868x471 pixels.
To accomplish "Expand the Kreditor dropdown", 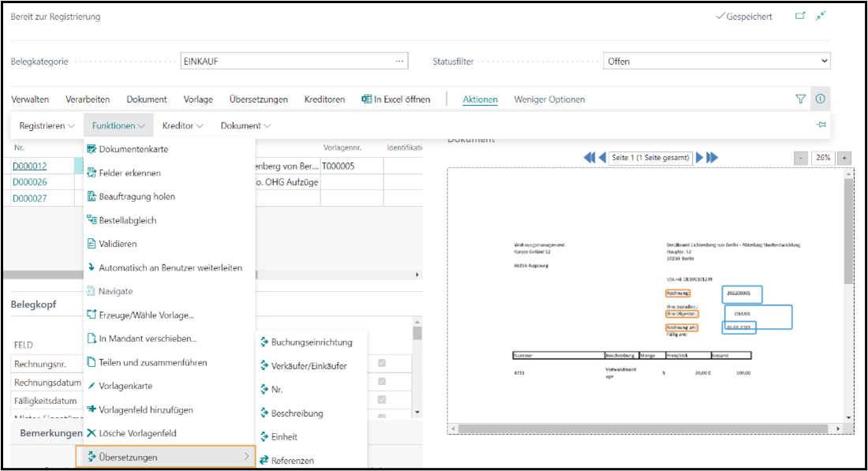I will pyautogui.click(x=183, y=125).
